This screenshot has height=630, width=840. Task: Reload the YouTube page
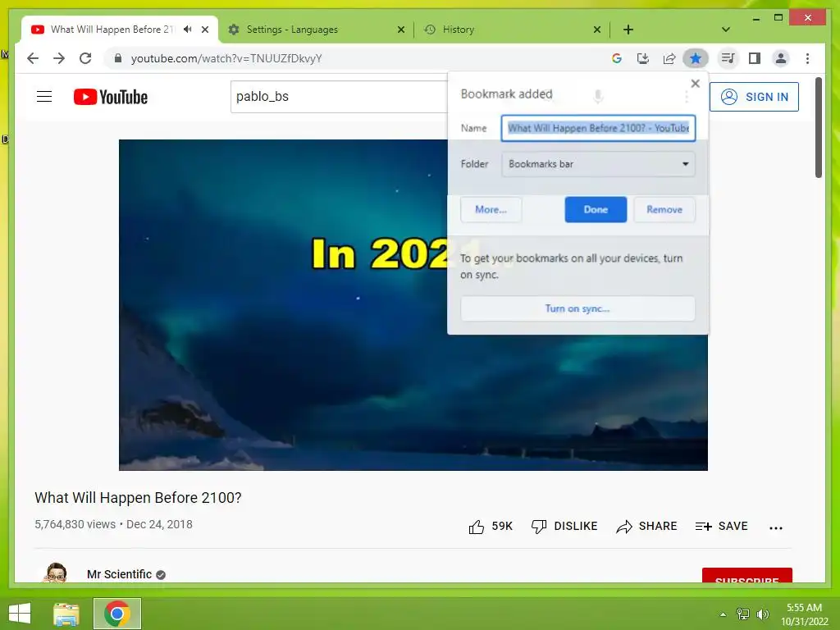tap(85, 58)
